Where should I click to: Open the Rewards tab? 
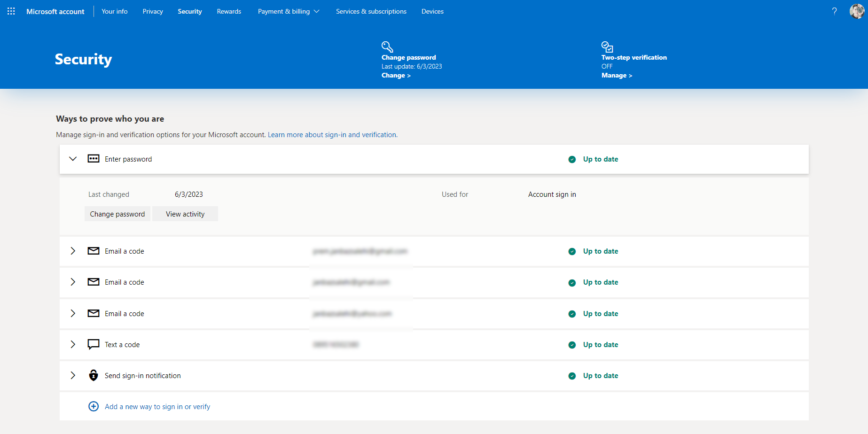coord(229,11)
